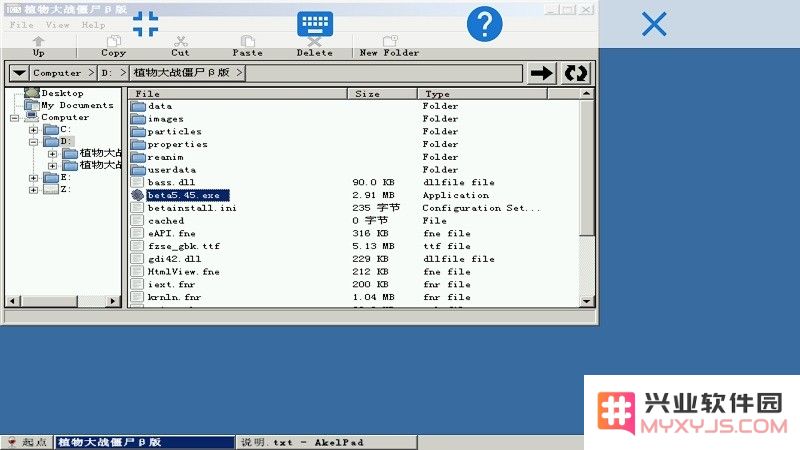Open the 起点 start button on taskbar
The width and height of the screenshot is (800, 450).
28,442
